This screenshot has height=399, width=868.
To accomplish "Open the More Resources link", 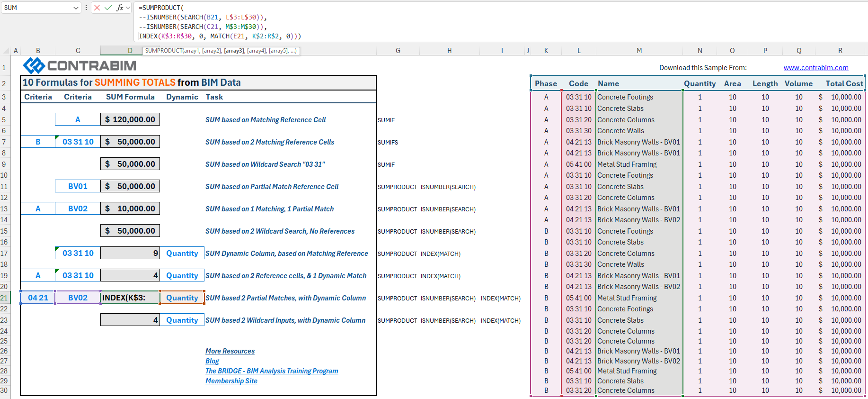I will click(x=230, y=351).
